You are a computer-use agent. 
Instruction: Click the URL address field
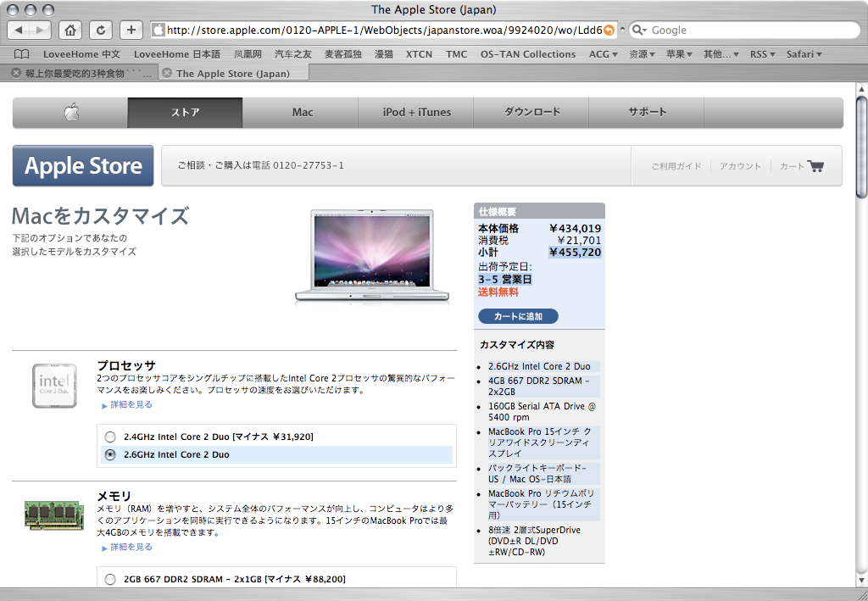coord(383,30)
